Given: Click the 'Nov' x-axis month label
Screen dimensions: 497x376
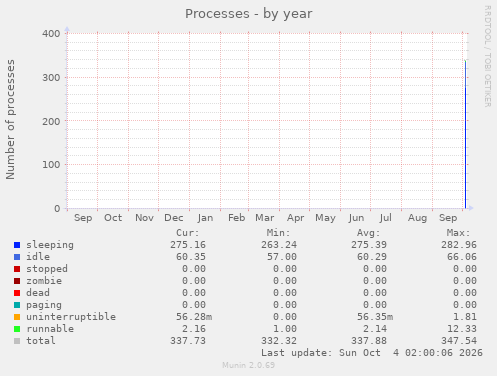Looking at the screenshot, I should [144, 218].
